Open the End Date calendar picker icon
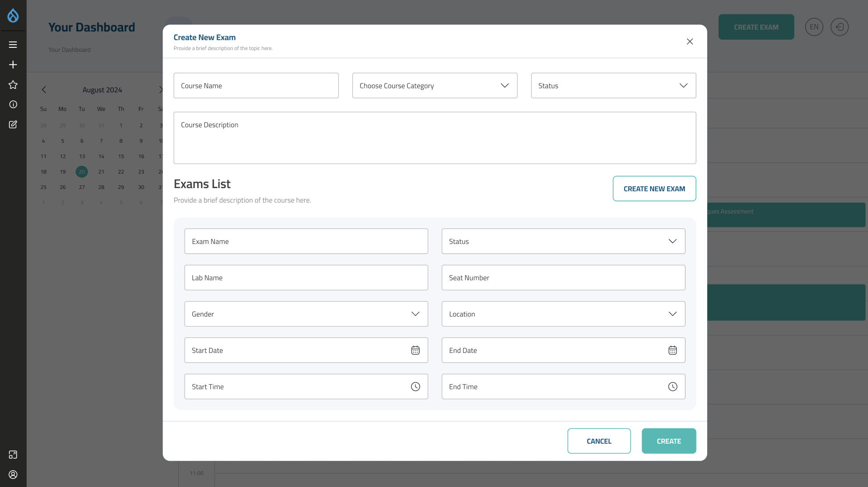This screenshot has width=868, height=487. (672, 350)
